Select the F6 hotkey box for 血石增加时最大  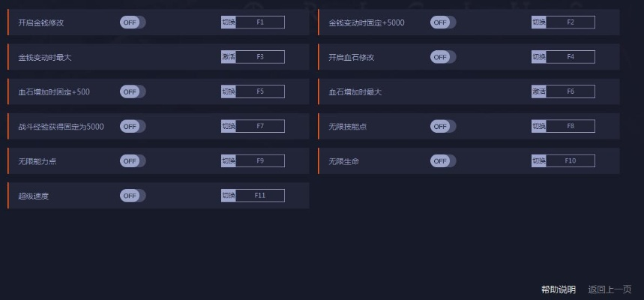tap(571, 91)
